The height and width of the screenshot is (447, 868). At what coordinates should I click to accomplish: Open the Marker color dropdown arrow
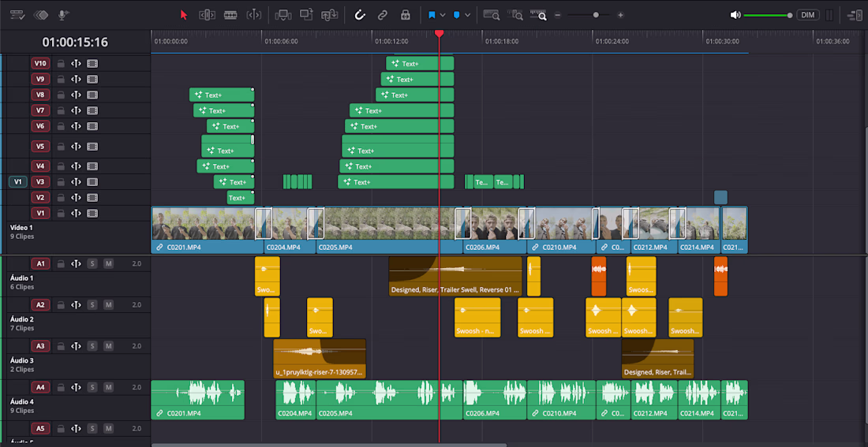(468, 15)
